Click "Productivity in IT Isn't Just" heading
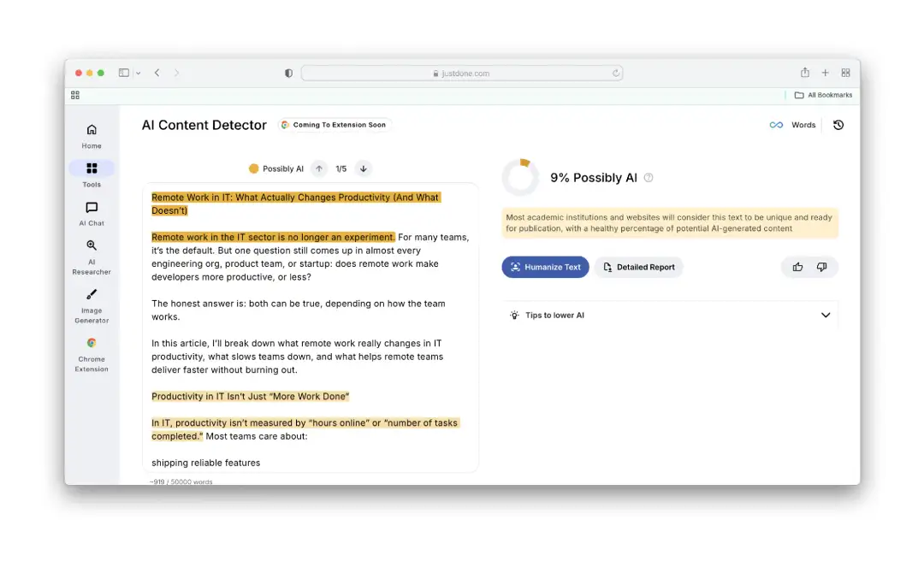924x561 pixels. click(251, 397)
